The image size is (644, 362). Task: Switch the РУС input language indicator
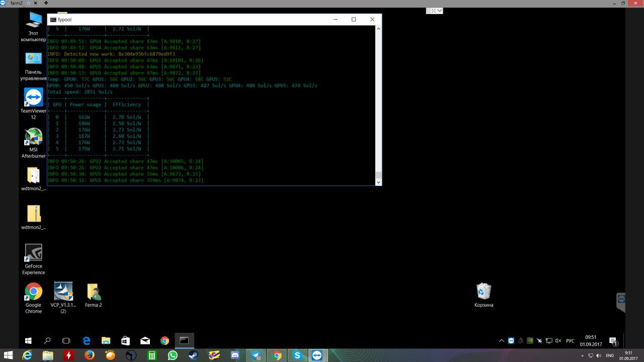pos(570,340)
